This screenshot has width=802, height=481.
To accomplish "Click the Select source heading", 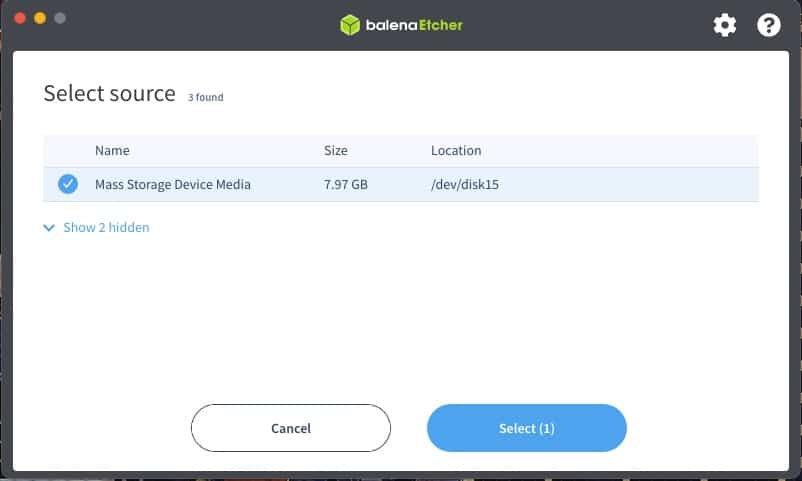I will pyautogui.click(x=109, y=94).
